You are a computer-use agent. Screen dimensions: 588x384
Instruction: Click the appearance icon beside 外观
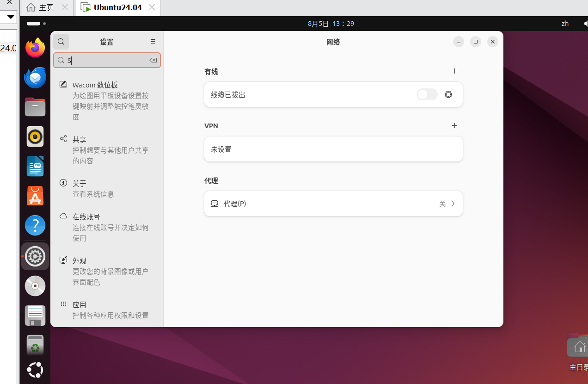[63, 260]
